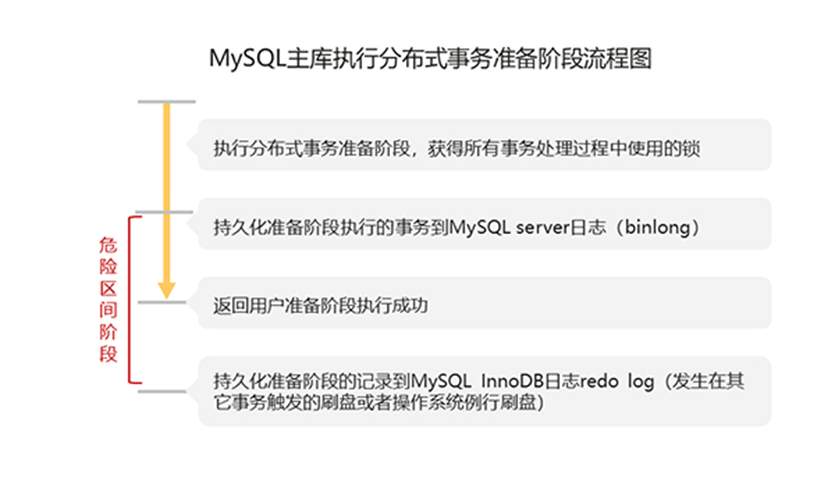Click the yellow downward arrow head
The height and width of the screenshot is (484, 835).
click(x=167, y=290)
